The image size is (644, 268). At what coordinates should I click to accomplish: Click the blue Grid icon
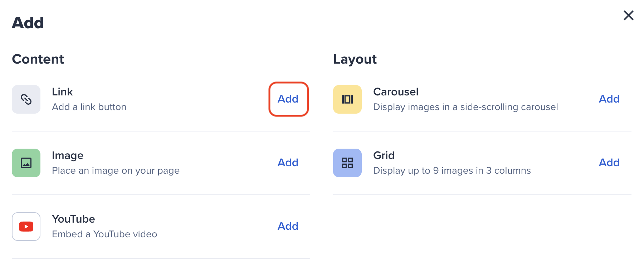tap(347, 163)
